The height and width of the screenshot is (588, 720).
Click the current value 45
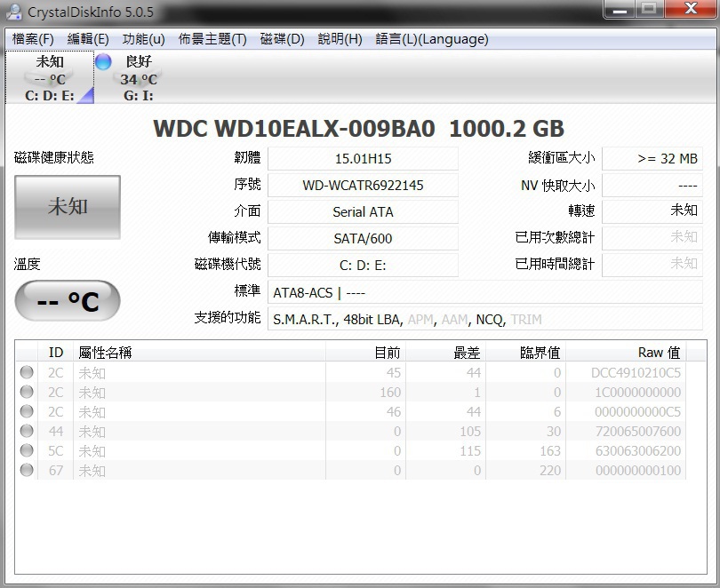pos(394,372)
